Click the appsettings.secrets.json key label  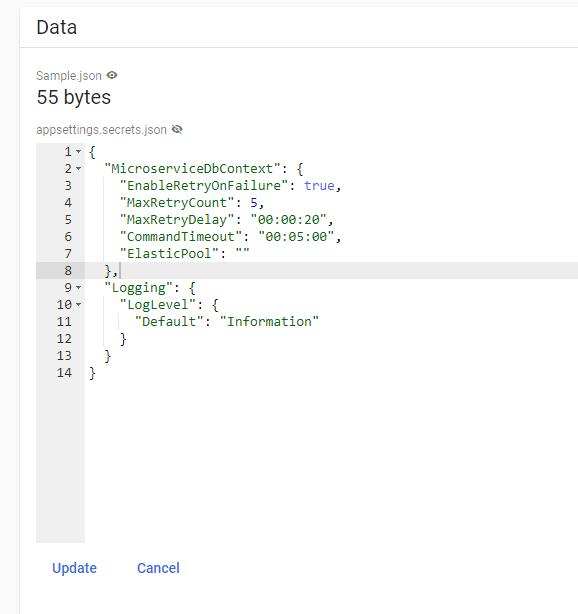pos(101,130)
